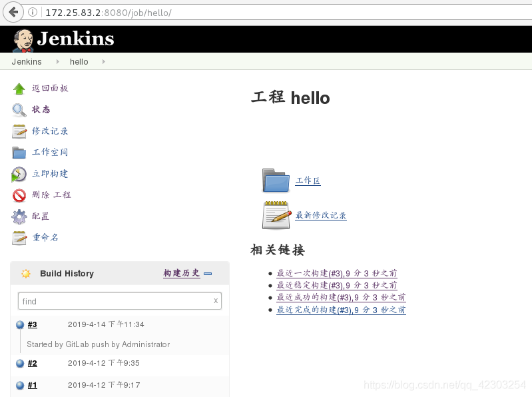Click the sun weather icon in Build History

point(26,274)
